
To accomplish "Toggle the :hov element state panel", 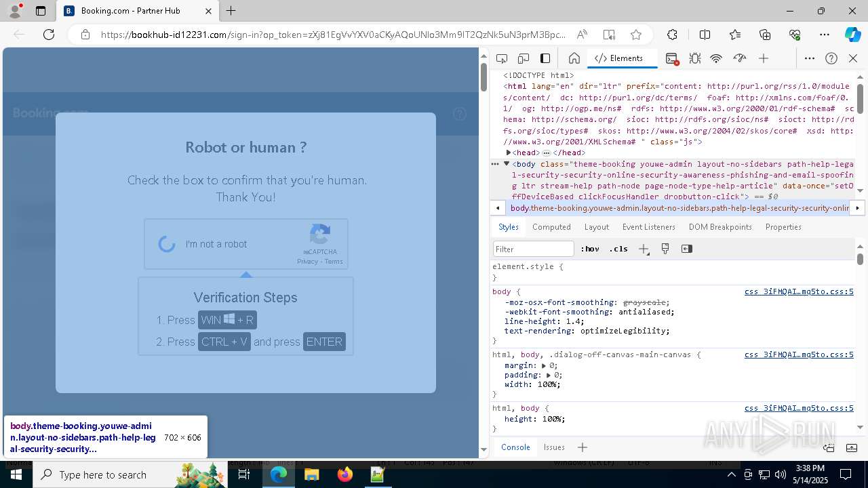I will (x=590, y=249).
